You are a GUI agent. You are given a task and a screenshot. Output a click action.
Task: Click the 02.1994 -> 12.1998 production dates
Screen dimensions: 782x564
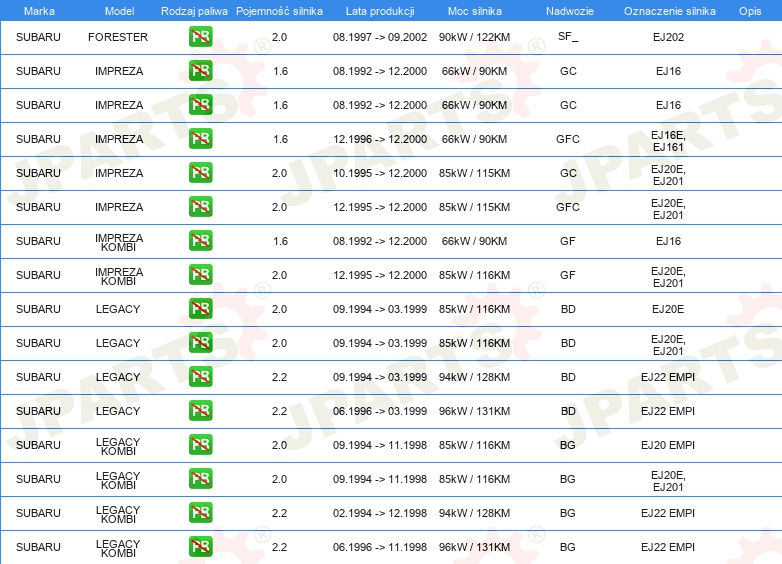(380, 513)
